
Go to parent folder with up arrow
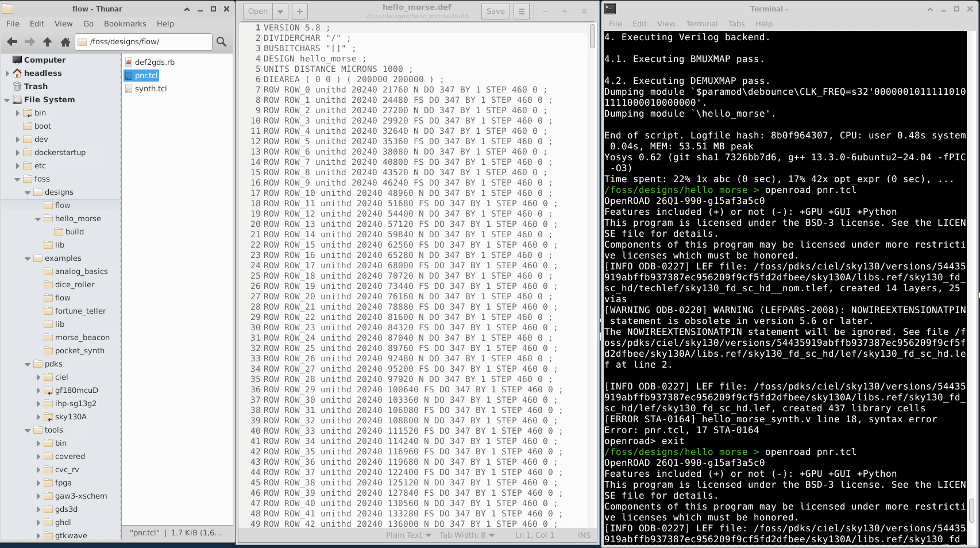(48, 41)
